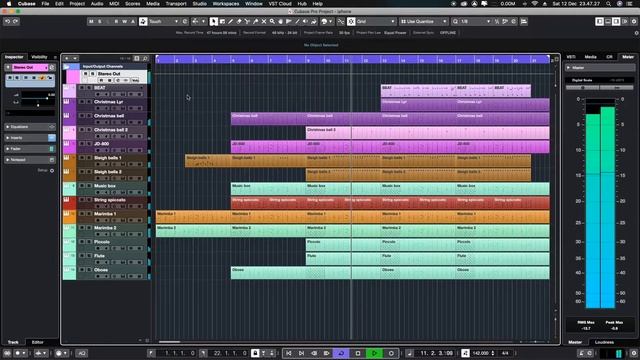Select the Draw pencil tool

point(231,21)
